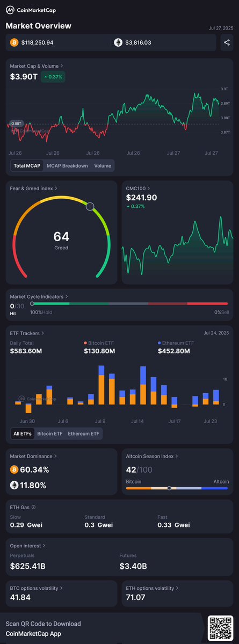
Task: Click the Market Cycle indicator bar handle
Action: (32, 303)
